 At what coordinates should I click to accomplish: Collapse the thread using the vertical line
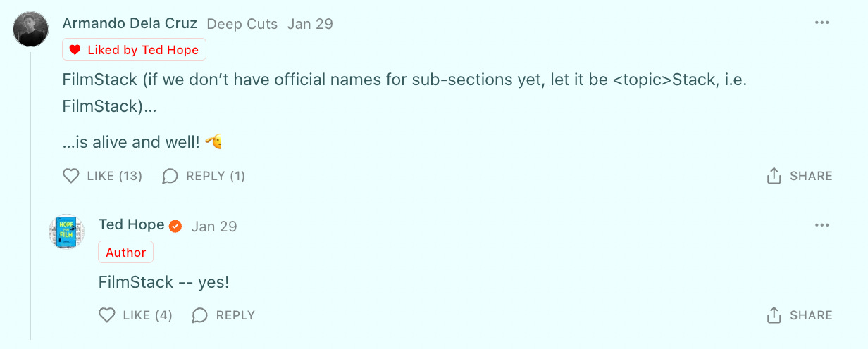pos(30,196)
